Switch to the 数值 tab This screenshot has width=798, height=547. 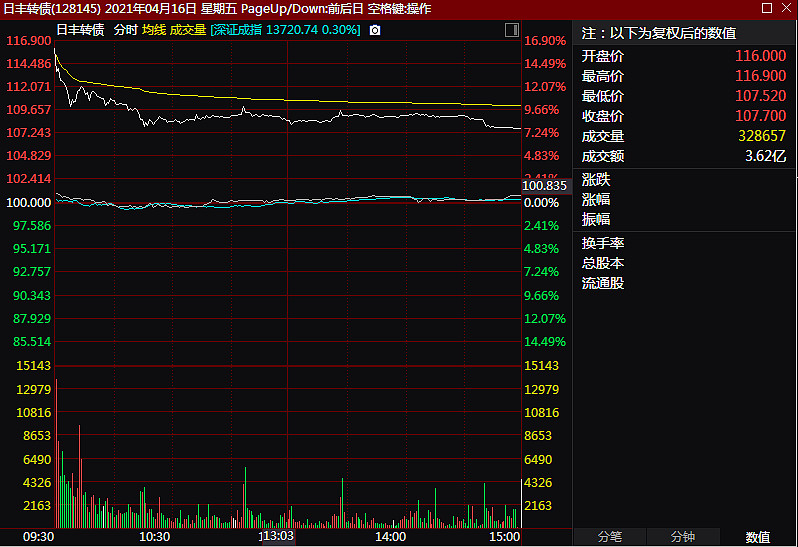(757, 537)
